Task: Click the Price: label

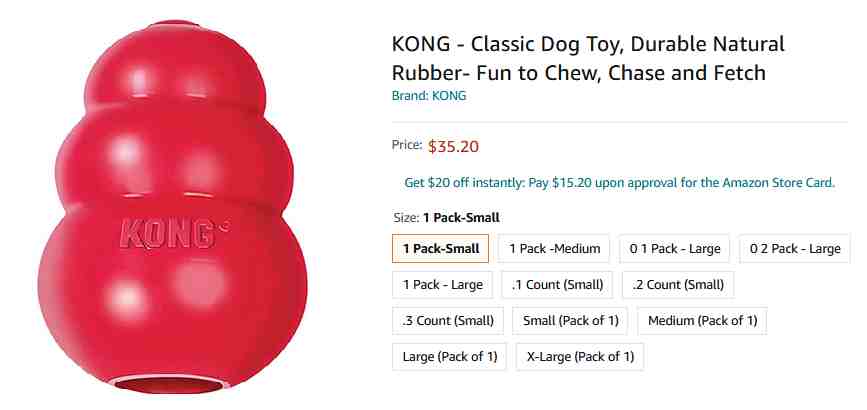Action: click(407, 145)
